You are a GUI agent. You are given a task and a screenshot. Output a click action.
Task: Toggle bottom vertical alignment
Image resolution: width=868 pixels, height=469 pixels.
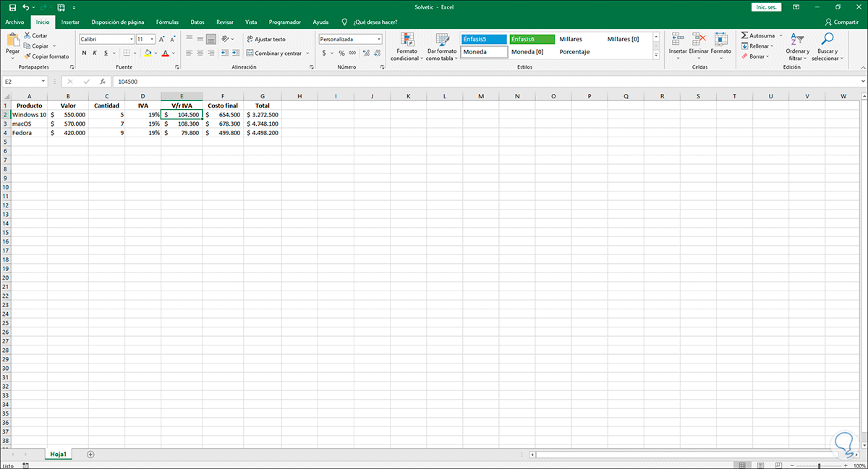pyautogui.click(x=210, y=39)
